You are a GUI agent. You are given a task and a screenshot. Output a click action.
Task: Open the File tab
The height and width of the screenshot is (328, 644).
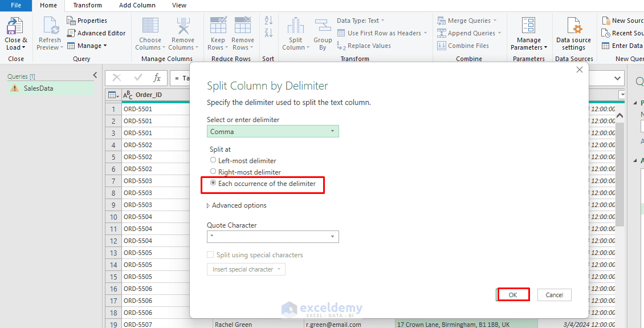click(x=16, y=5)
